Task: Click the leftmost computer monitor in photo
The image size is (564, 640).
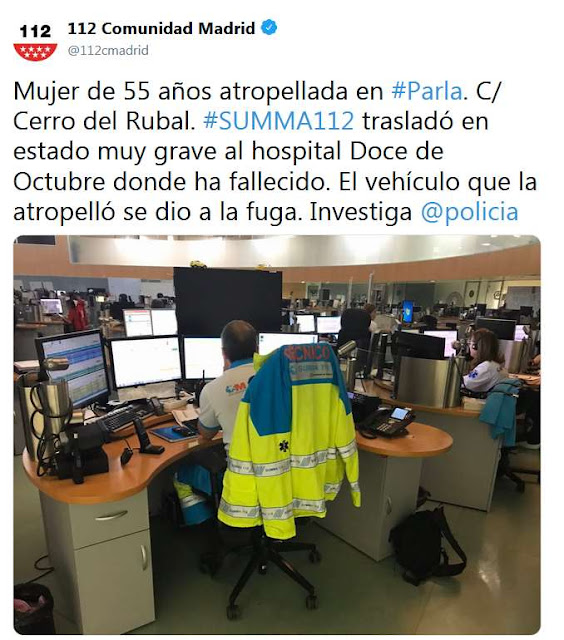Action: point(74,370)
